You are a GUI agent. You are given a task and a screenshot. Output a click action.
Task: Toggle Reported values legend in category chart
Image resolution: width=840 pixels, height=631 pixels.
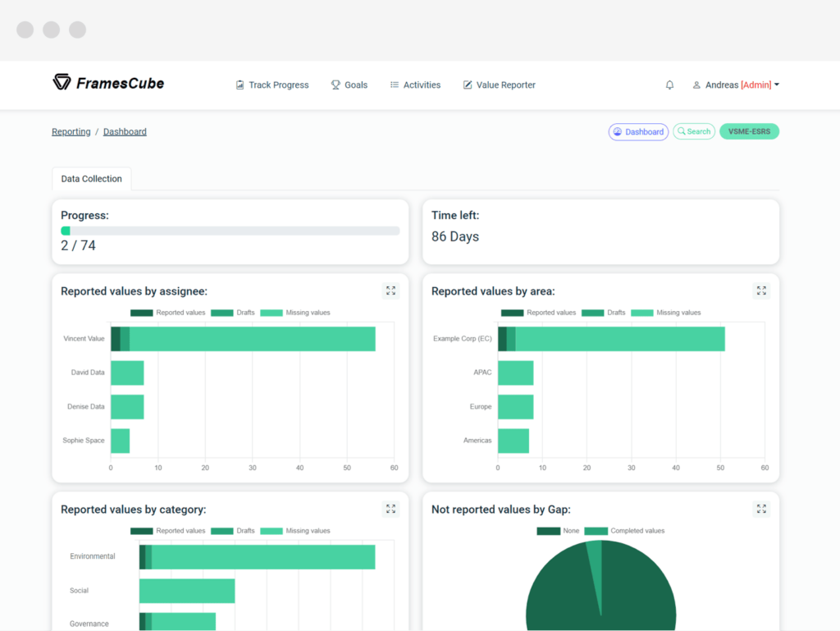tap(167, 531)
